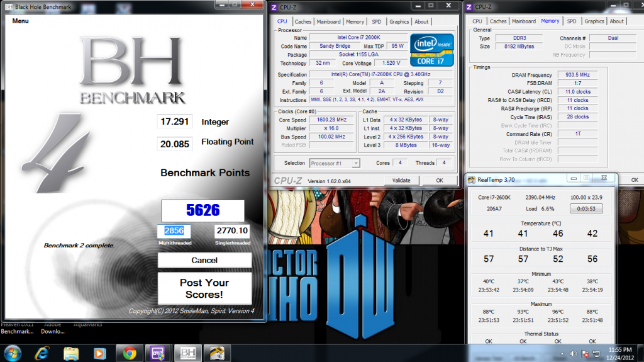Image resolution: width=644 pixels, height=362 pixels.
Task: Click the 1600.28 MHz Core Speed value
Action: [331, 120]
